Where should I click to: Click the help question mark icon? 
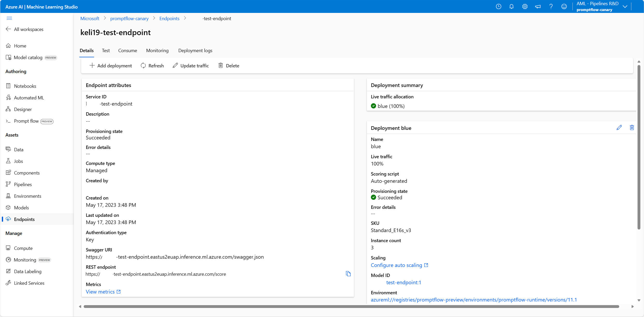pyautogui.click(x=551, y=6)
